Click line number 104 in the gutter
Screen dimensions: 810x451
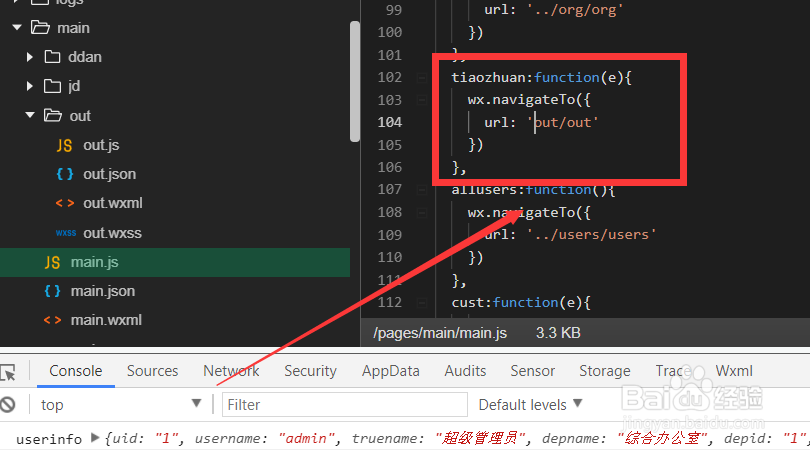(x=390, y=122)
